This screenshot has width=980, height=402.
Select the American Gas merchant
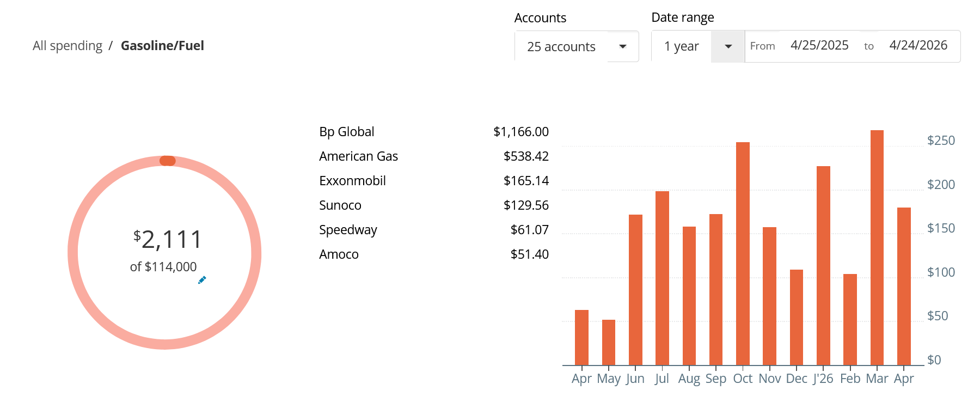pos(358,156)
